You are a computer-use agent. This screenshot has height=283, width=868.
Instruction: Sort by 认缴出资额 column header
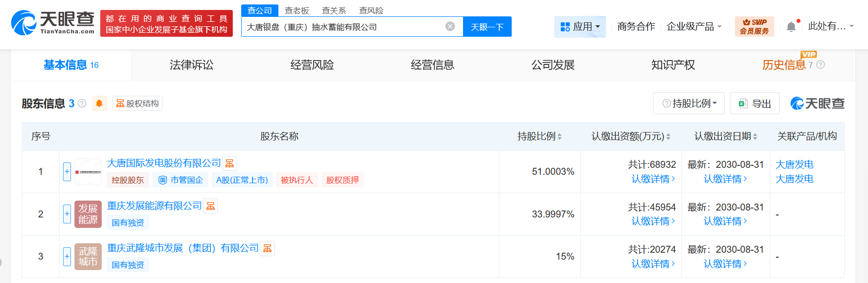[x=630, y=137]
